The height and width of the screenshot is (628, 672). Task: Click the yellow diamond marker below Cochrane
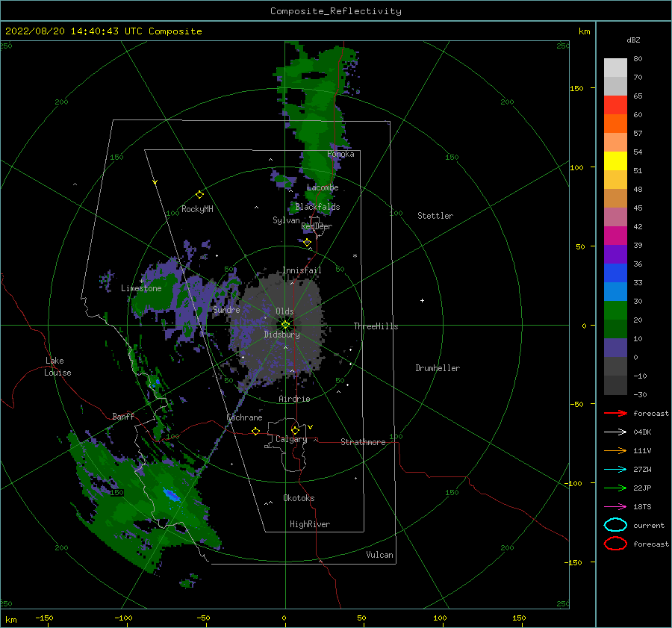point(255,431)
